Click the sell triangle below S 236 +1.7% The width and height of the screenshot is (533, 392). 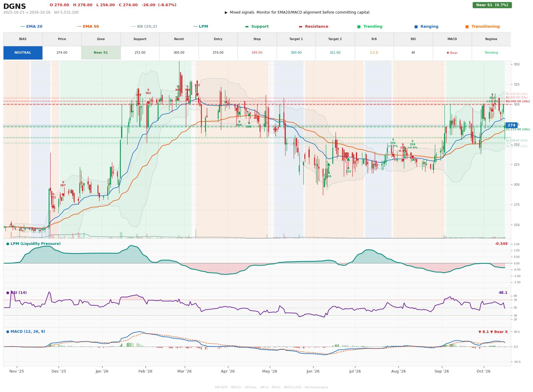point(393,156)
